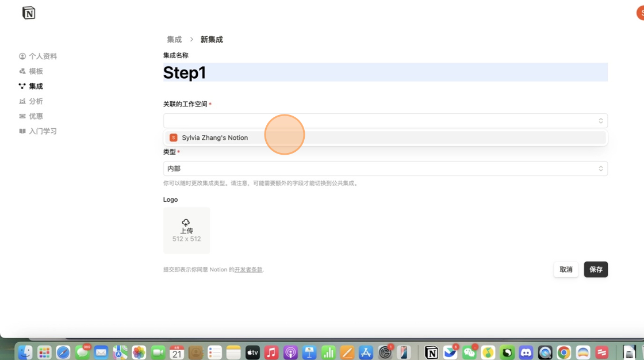Open 入门学习 in the sidebar
This screenshot has width=644, height=360.
38,131
